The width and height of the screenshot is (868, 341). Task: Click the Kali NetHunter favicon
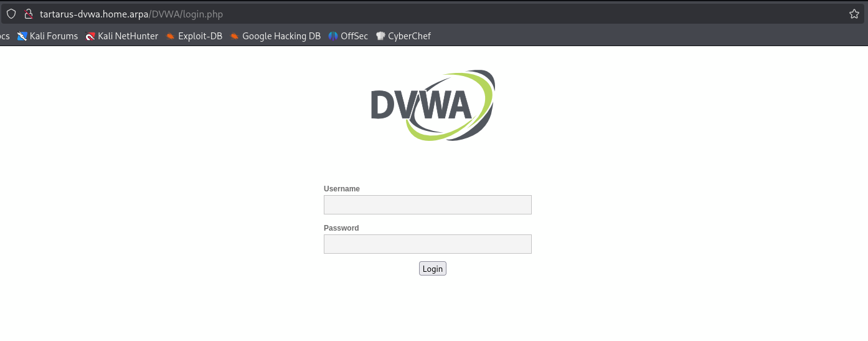(x=90, y=36)
